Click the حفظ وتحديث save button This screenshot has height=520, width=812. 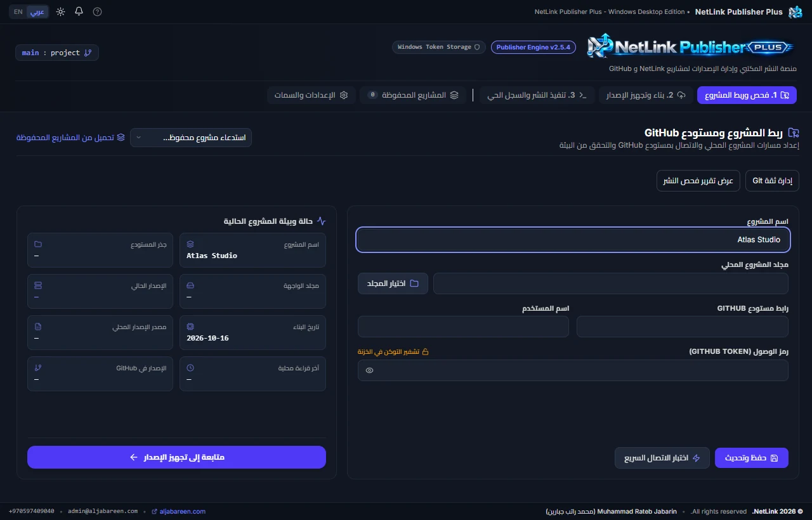[x=752, y=458]
